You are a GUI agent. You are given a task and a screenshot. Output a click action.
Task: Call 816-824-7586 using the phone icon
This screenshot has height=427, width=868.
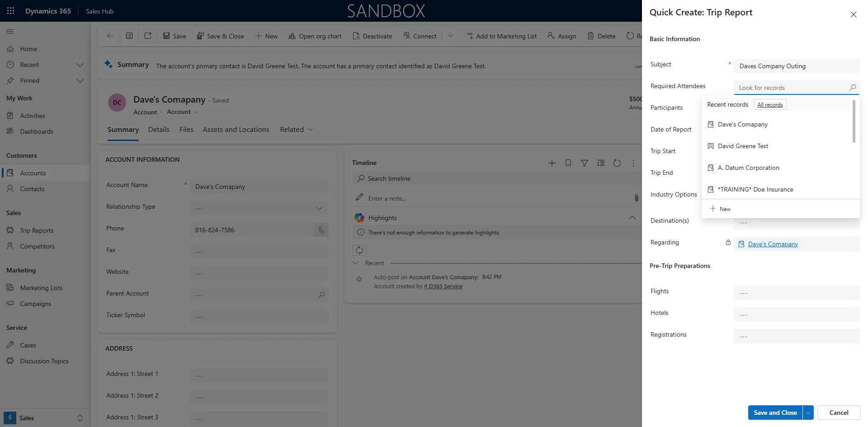[321, 230]
